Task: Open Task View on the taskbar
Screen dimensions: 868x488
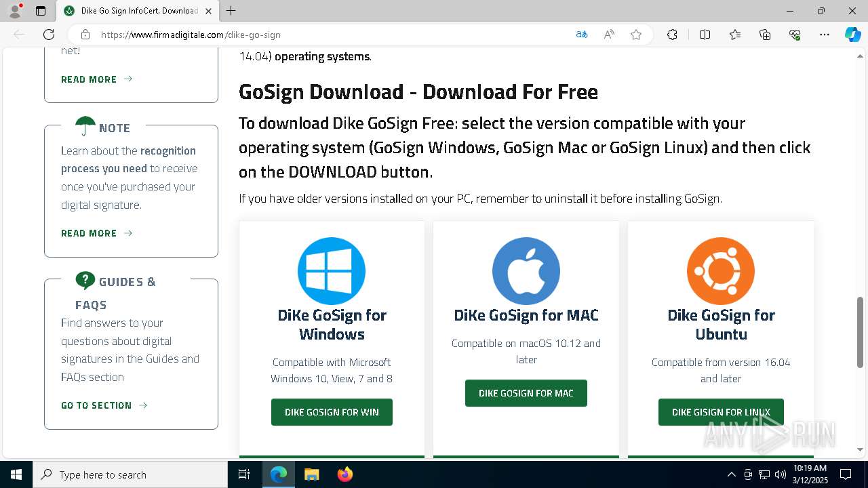Action: point(244,474)
